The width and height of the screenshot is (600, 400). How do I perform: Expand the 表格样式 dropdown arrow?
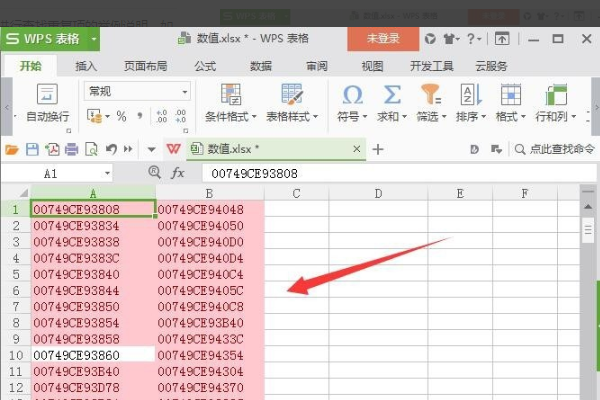point(315,117)
